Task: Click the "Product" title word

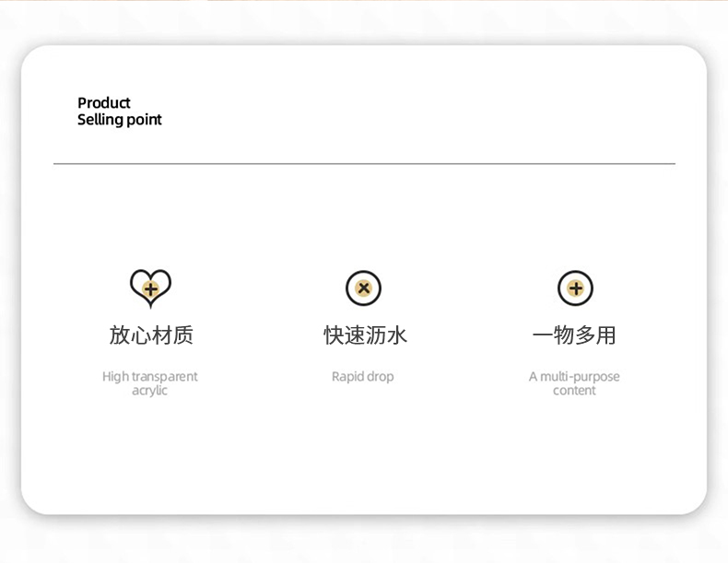Action: pos(104,102)
